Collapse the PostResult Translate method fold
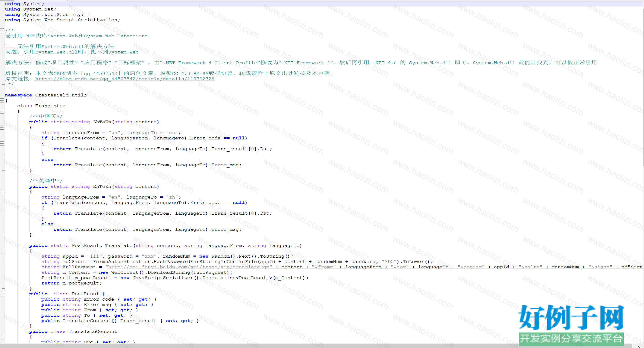 (x=2, y=251)
